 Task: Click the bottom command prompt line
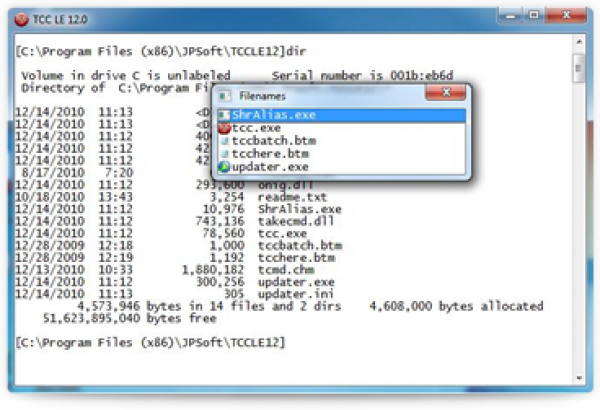point(150,342)
